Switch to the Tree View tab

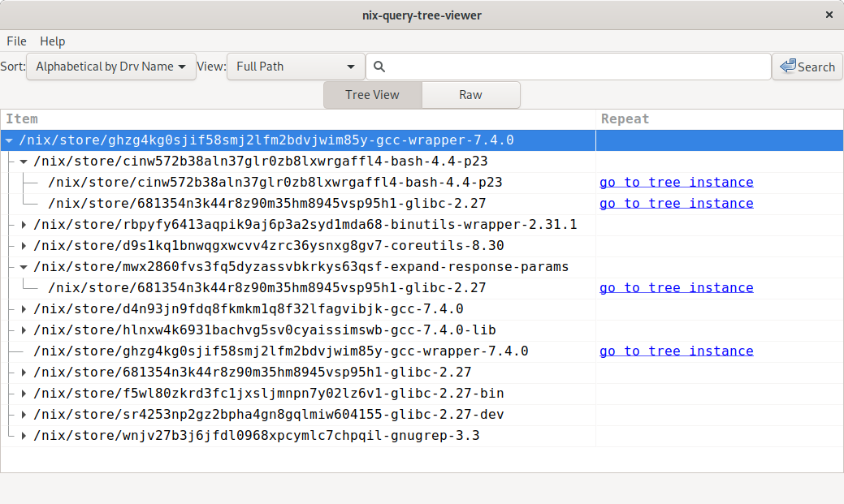click(373, 95)
